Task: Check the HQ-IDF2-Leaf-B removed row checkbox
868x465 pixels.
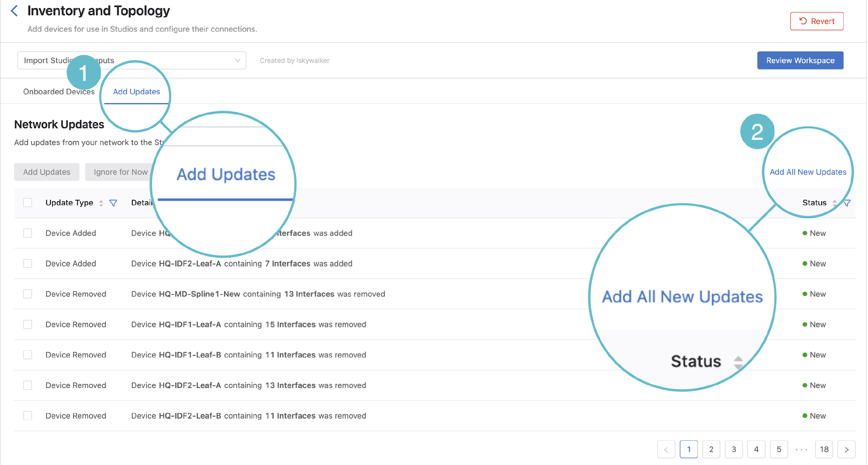Action: tap(28, 416)
